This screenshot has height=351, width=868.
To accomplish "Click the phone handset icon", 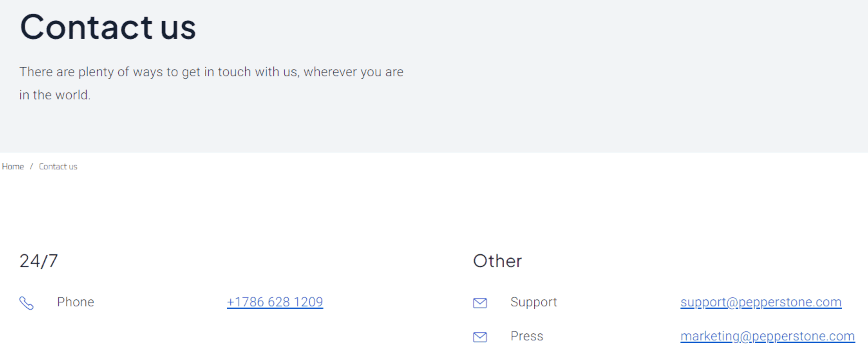I will pyautogui.click(x=26, y=302).
